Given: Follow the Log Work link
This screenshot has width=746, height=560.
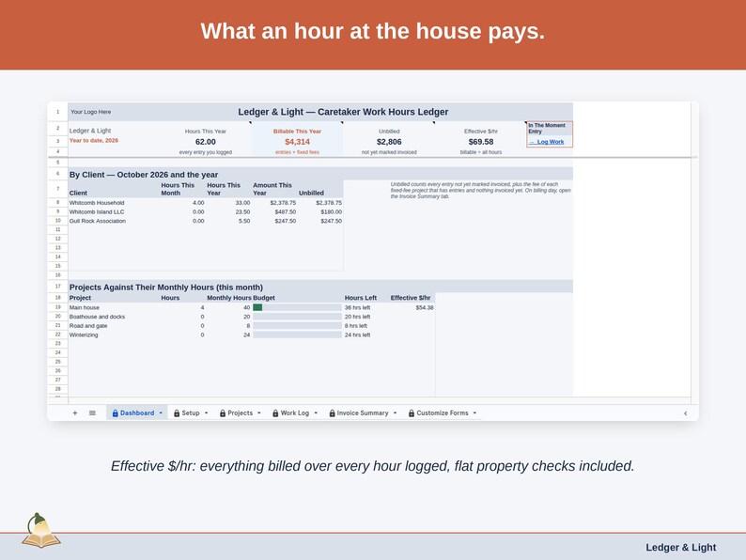Looking at the screenshot, I should pyautogui.click(x=547, y=142).
